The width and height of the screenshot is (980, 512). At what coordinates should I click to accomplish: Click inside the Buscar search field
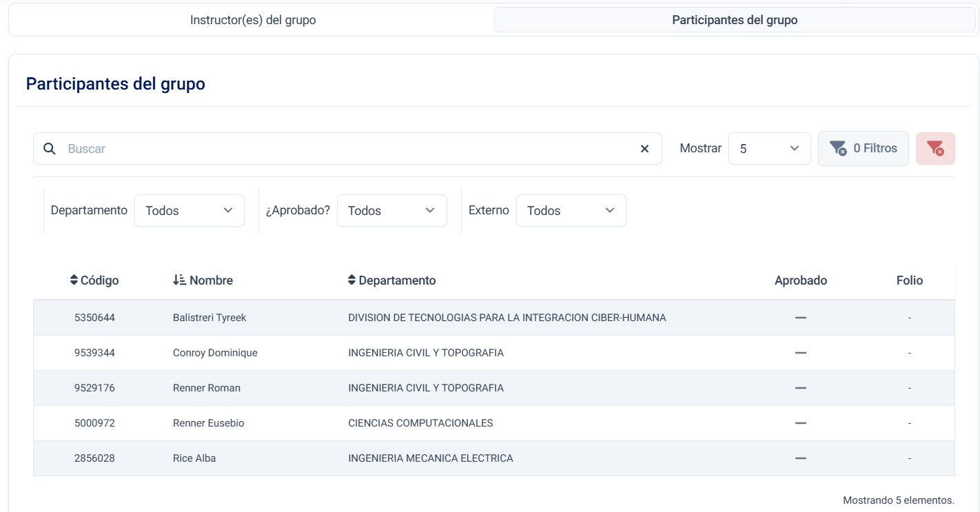pyautogui.click(x=345, y=149)
